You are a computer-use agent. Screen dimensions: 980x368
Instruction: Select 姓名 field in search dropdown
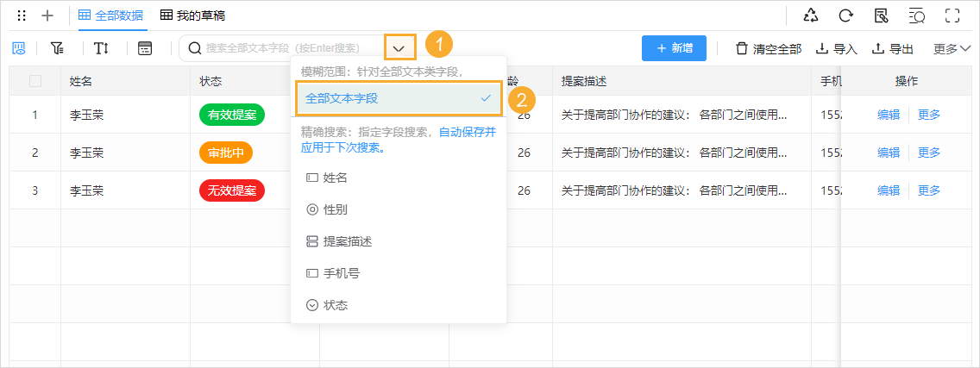[x=399, y=178]
